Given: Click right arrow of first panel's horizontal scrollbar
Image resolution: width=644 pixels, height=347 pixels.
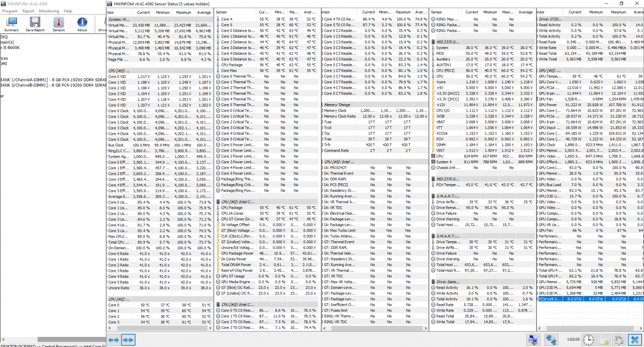Looking at the screenshot, I should (x=210, y=328).
